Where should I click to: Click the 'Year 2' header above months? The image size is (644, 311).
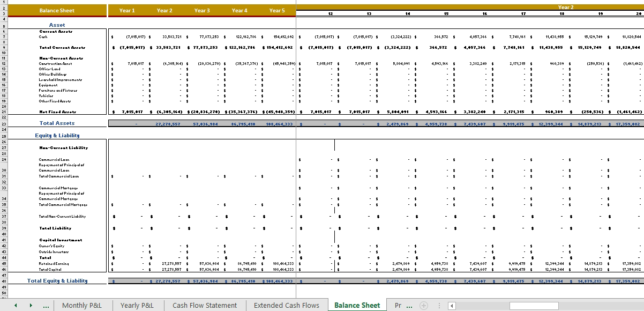point(566,7)
